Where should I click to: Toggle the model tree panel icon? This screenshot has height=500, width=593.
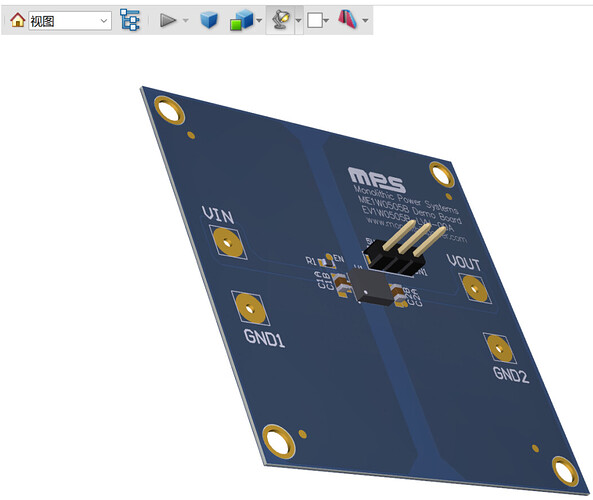click(130, 20)
